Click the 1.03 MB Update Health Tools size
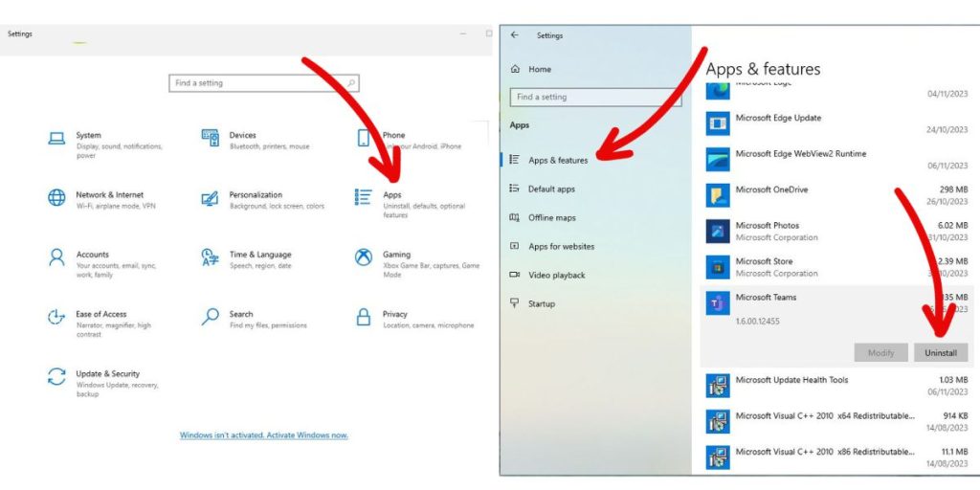The height and width of the screenshot is (490, 980). pos(953,379)
